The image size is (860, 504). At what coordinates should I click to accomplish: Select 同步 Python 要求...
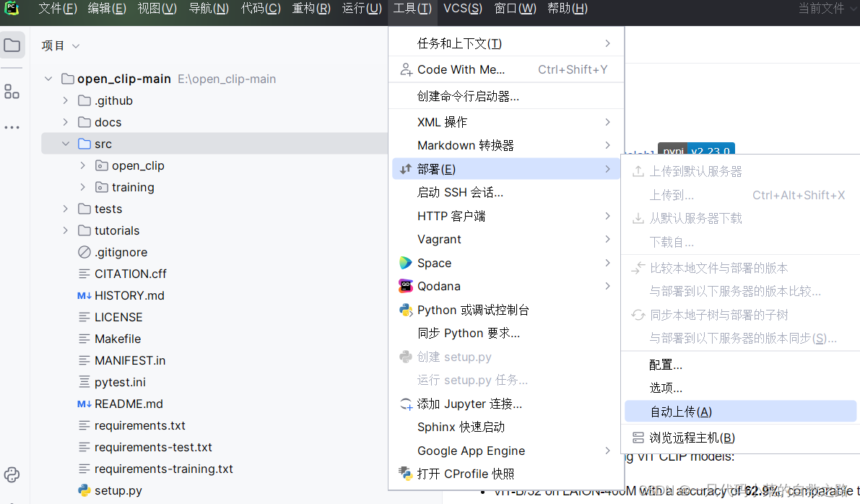tap(506, 333)
